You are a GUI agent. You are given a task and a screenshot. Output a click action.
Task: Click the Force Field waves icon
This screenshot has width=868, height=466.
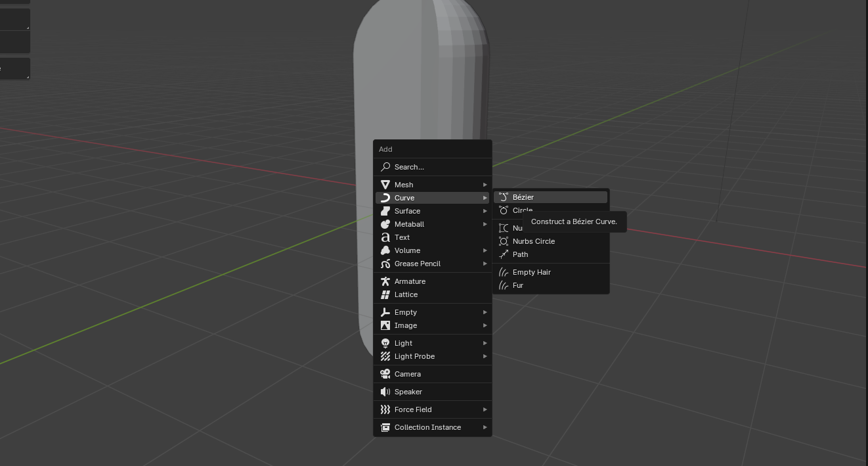coord(385,409)
